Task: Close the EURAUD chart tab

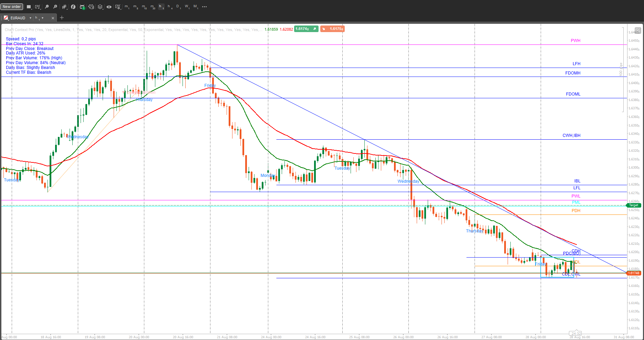Action: pos(53,18)
